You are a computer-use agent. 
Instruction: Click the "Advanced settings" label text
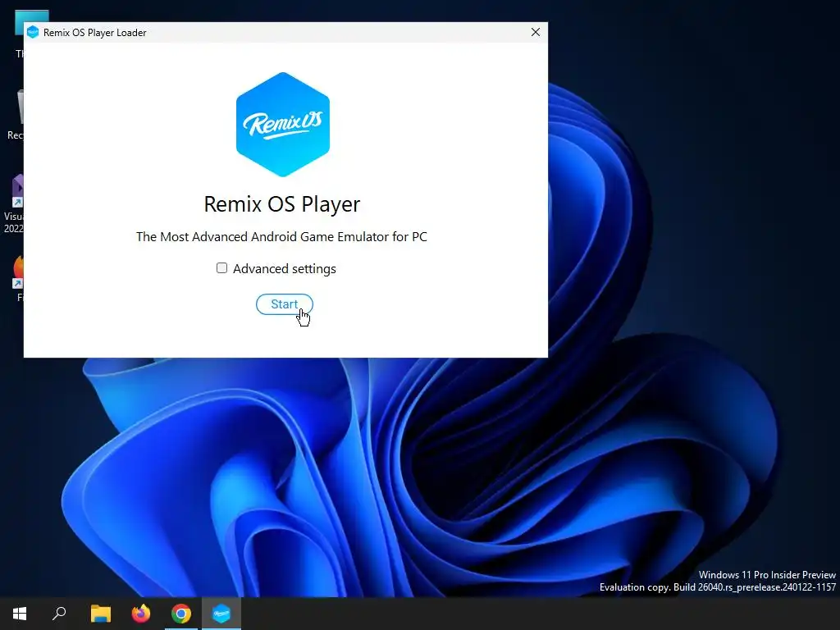pyautogui.click(x=285, y=268)
